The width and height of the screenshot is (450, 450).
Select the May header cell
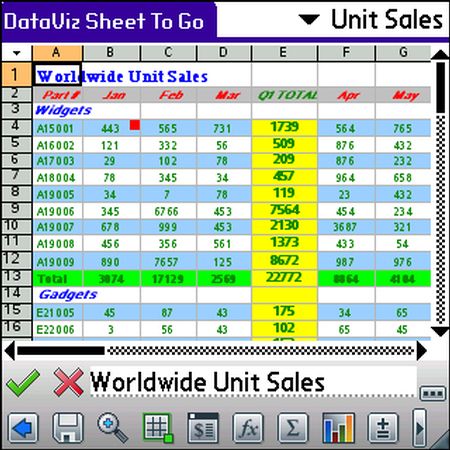pos(403,95)
